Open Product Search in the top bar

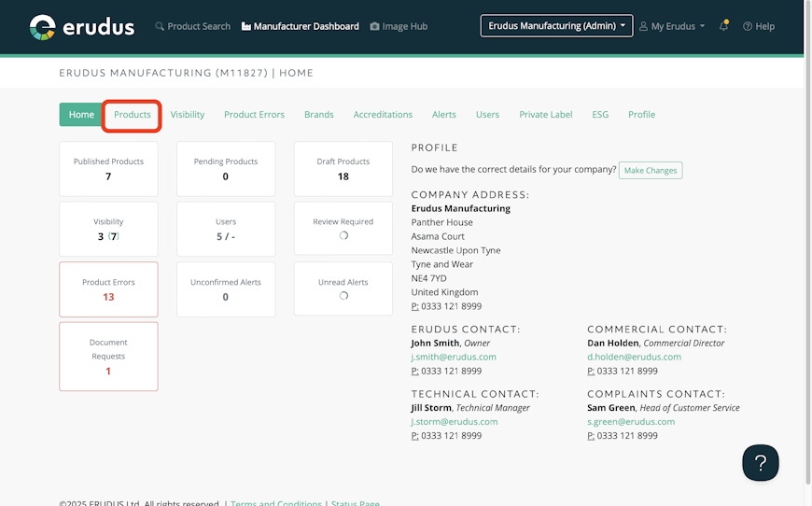point(192,26)
